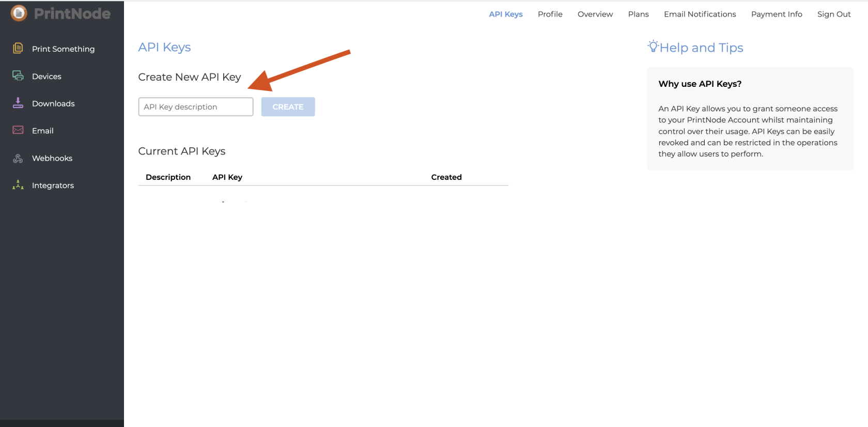The image size is (868, 427).
Task: Click the lightbulb icon beside Help and Tips
Action: [x=653, y=47]
